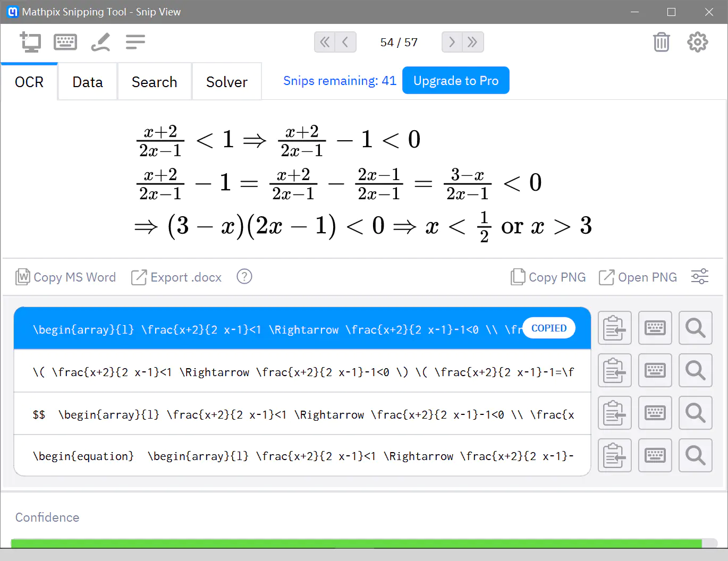The image size is (728, 561).
Task: Go to the next snip
Action: pyautogui.click(x=452, y=42)
